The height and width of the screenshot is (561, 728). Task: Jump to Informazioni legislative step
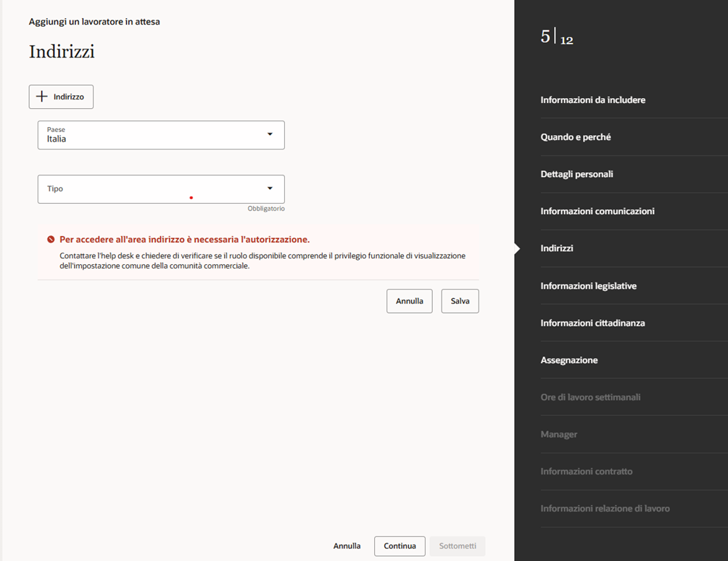pyautogui.click(x=588, y=286)
